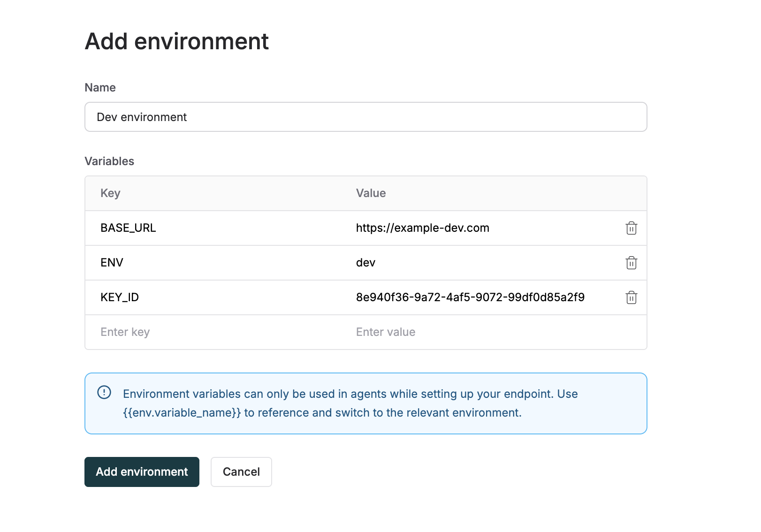This screenshot has width=761, height=532.
Task: Click the Value column header
Action: pos(371,193)
